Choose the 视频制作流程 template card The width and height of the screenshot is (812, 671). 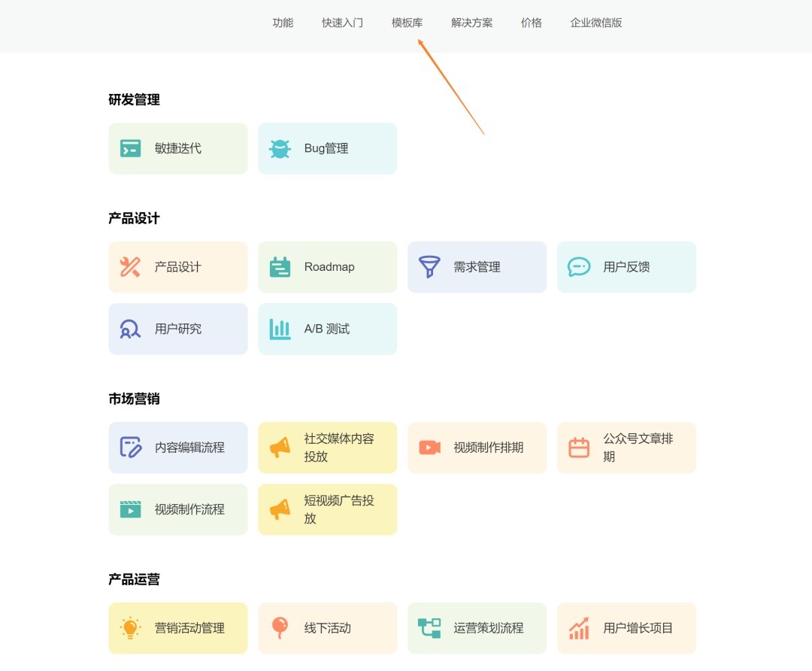coord(177,509)
